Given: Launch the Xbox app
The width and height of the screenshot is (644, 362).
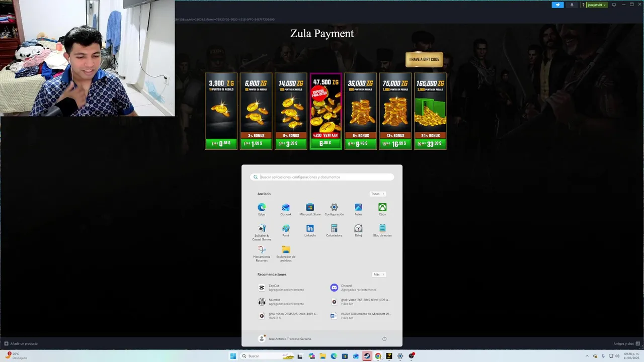Looking at the screenshot, I should point(382,210).
